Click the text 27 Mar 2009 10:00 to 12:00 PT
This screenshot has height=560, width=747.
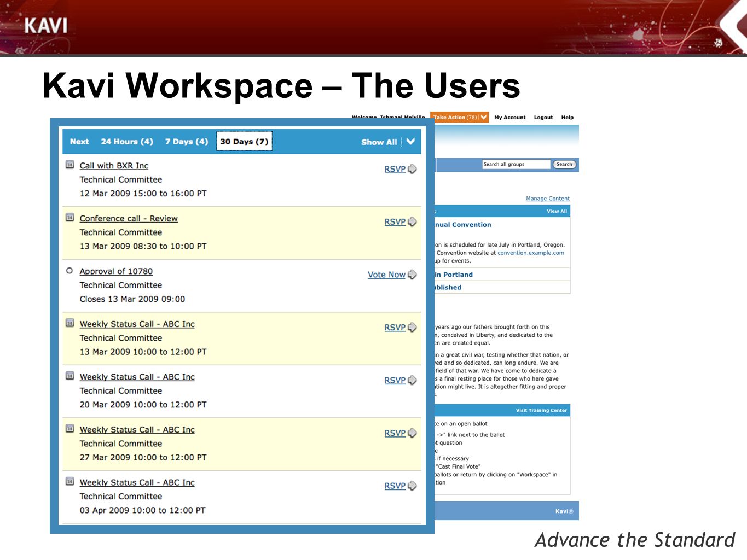coord(143,457)
